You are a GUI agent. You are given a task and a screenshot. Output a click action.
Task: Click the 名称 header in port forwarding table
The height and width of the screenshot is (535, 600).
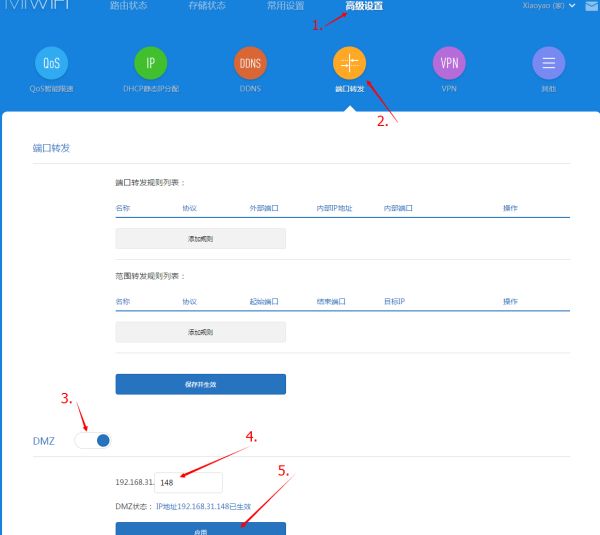coord(123,208)
